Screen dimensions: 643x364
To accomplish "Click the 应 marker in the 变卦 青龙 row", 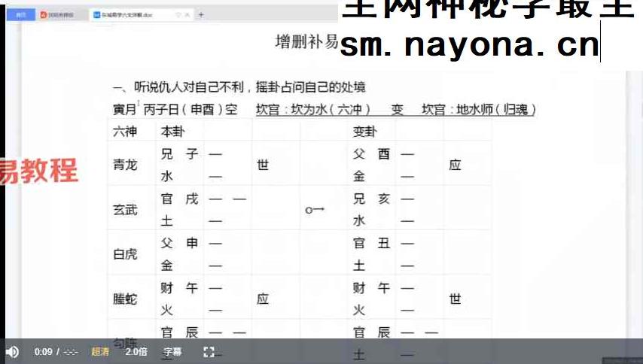I will (455, 165).
